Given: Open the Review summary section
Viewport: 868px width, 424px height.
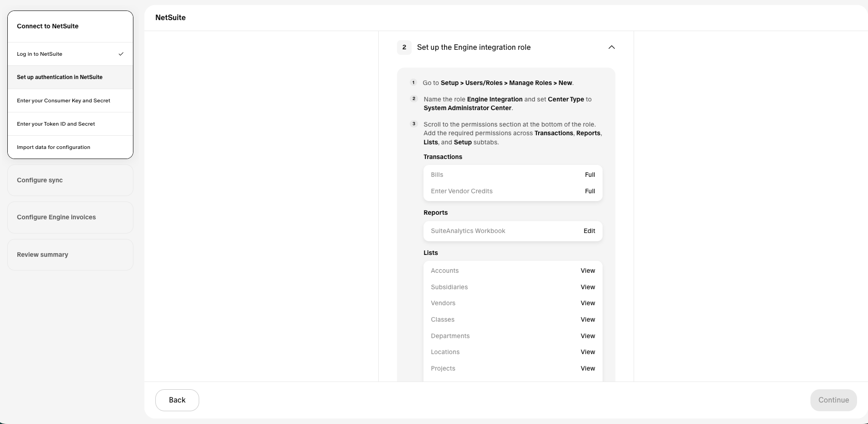Looking at the screenshot, I should click(70, 255).
